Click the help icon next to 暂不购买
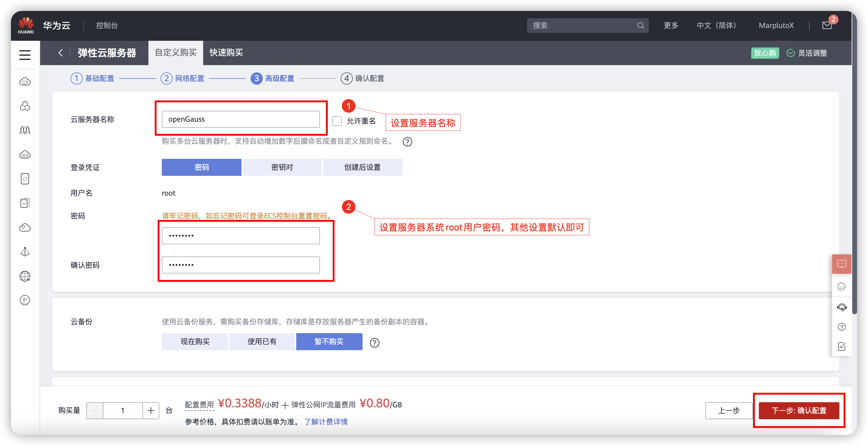The height and width of the screenshot is (446, 868). 374,343
